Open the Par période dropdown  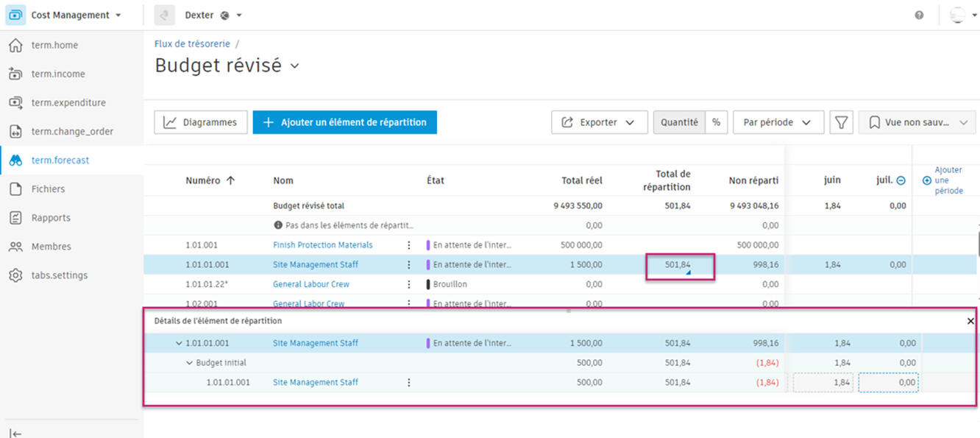[x=778, y=122]
